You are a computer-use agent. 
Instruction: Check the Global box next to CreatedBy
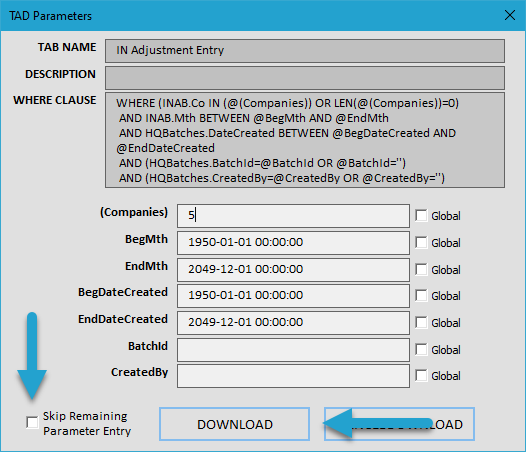(x=421, y=375)
